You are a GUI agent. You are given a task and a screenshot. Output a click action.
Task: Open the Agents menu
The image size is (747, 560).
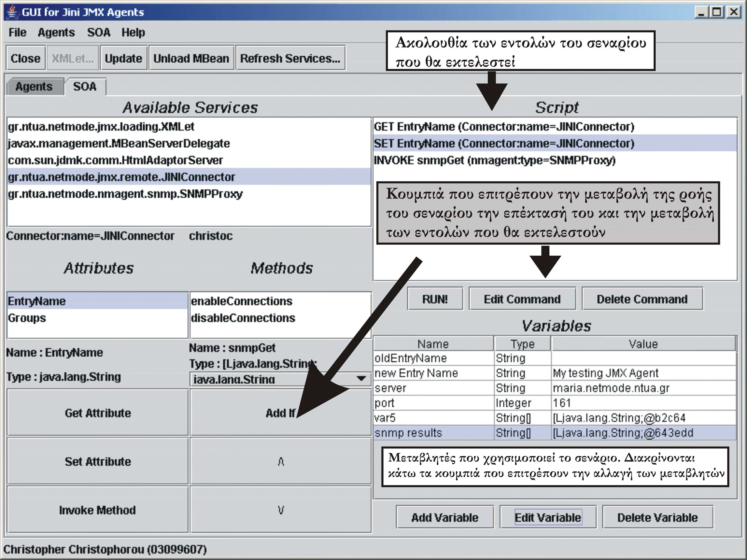56,32
